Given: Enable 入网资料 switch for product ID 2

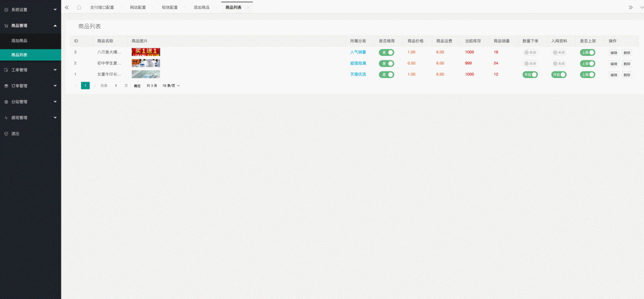Looking at the screenshot, I should (559, 63).
